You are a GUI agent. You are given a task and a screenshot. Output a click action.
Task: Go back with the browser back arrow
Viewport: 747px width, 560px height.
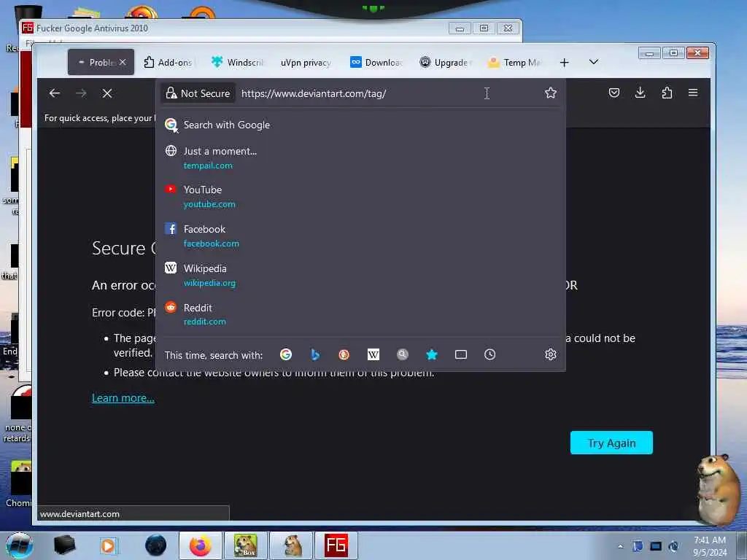tap(55, 93)
